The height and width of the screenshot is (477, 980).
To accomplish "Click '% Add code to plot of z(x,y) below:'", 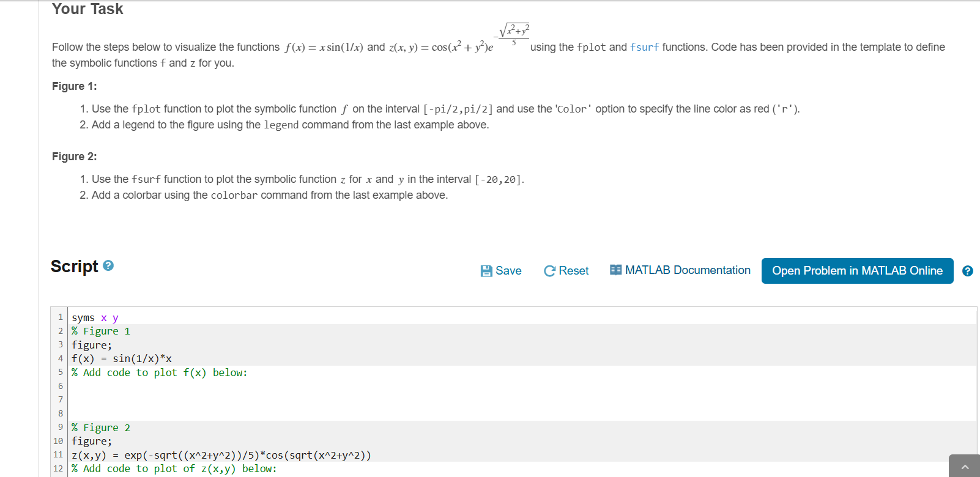I will coord(174,468).
